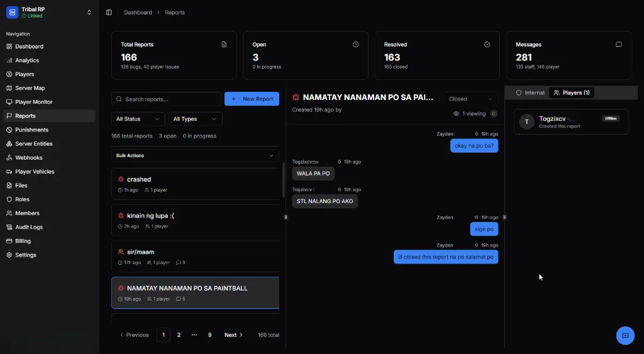Go to page 1 of reports

[164, 335]
